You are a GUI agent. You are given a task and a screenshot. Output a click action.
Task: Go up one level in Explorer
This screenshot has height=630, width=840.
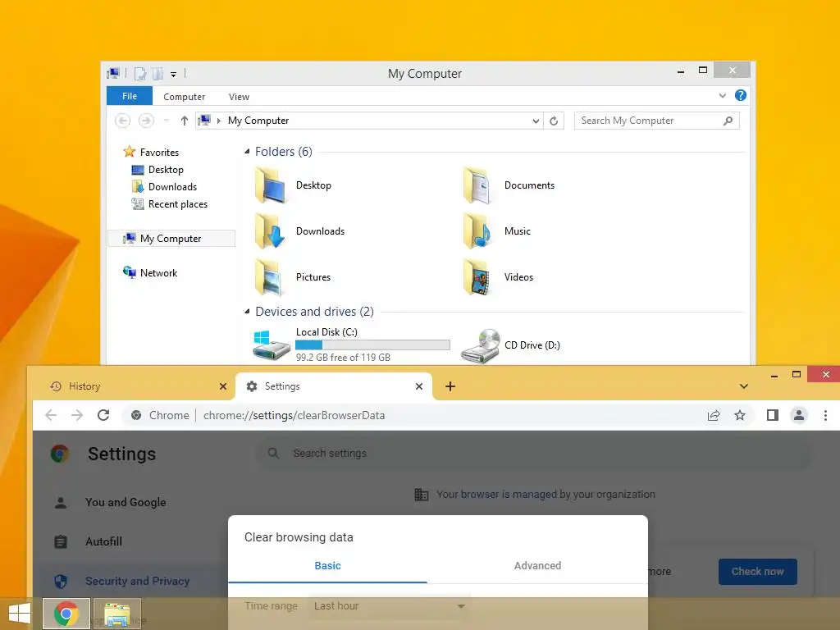point(185,121)
